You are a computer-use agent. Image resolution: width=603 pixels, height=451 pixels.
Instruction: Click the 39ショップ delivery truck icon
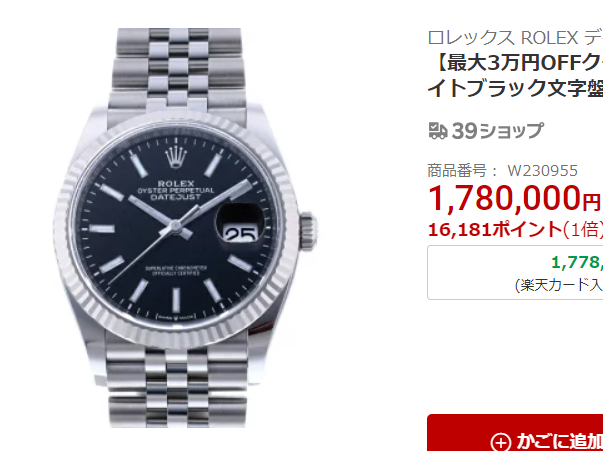point(438,131)
